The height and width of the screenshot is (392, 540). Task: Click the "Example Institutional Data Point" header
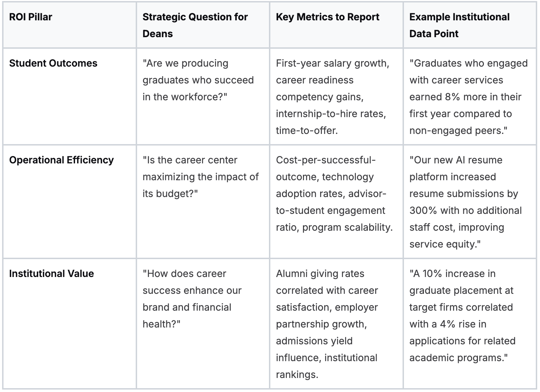459,25
